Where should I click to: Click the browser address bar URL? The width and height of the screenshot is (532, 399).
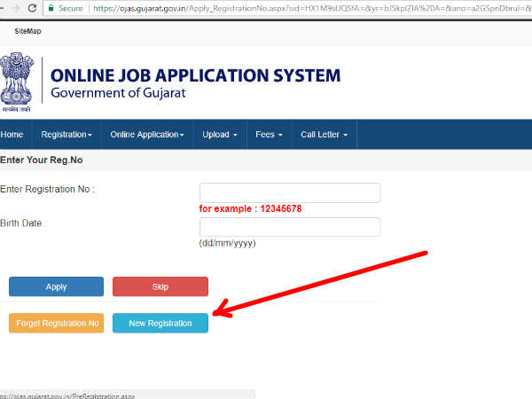pyautogui.click(x=312, y=8)
